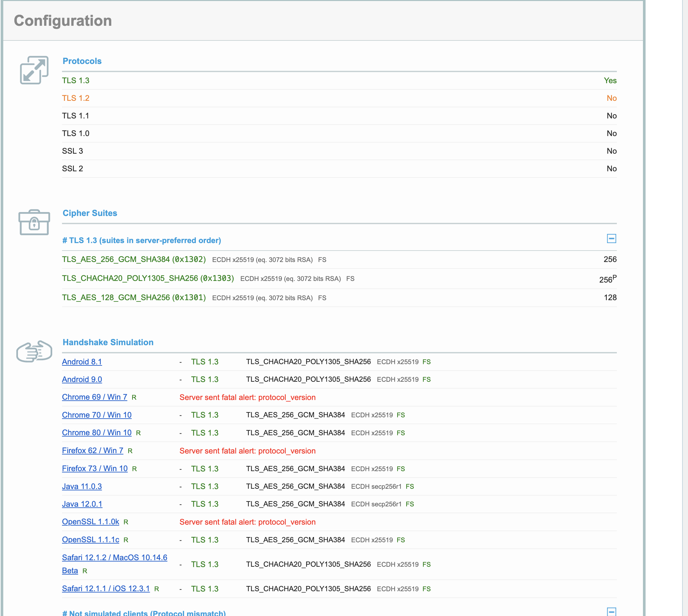Click the Handshake Simulation hands icon

click(x=34, y=351)
